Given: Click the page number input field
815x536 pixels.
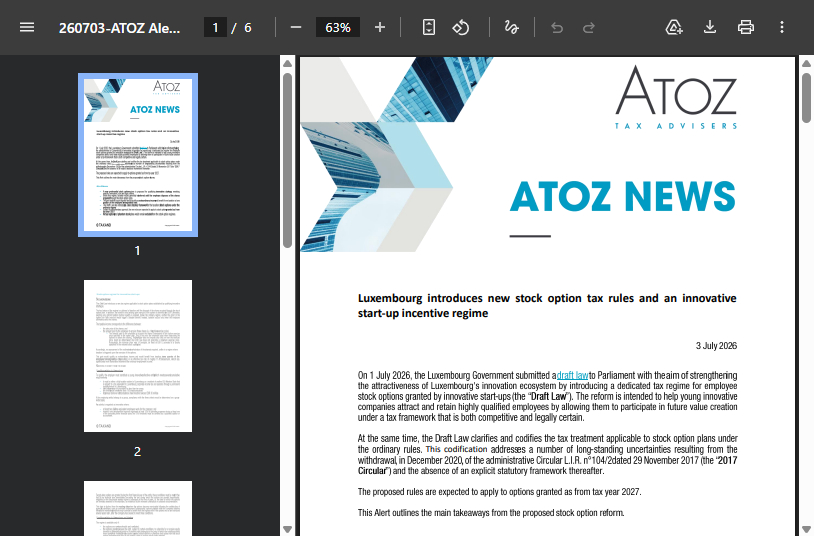Looking at the screenshot, I should (x=215, y=27).
